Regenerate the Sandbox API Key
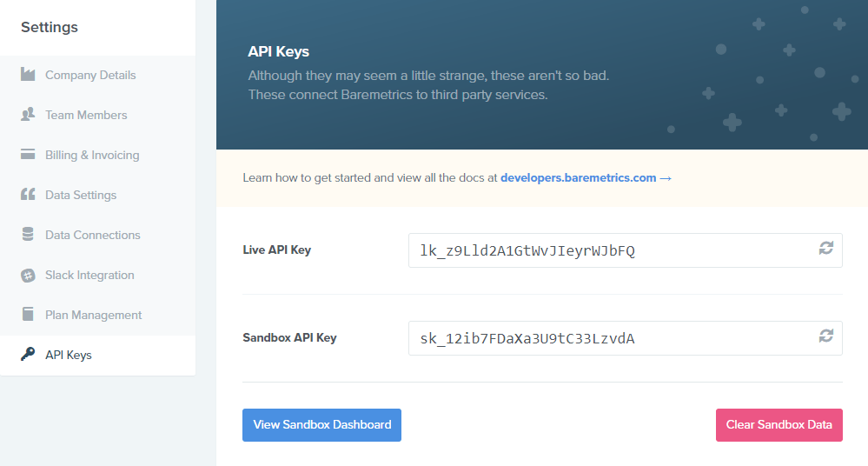 tap(826, 336)
